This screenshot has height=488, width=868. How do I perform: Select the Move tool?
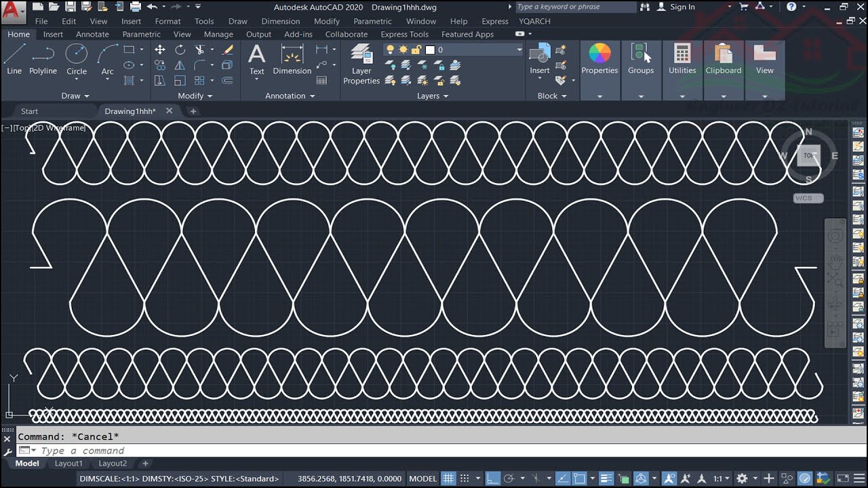(x=160, y=49)
